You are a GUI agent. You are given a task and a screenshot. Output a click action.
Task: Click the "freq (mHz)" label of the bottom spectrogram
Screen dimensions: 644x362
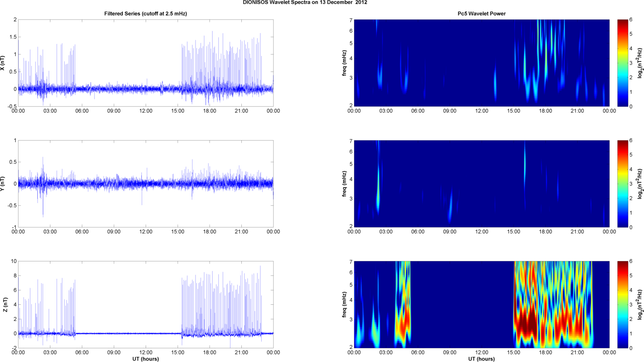(x=344, y=304)
